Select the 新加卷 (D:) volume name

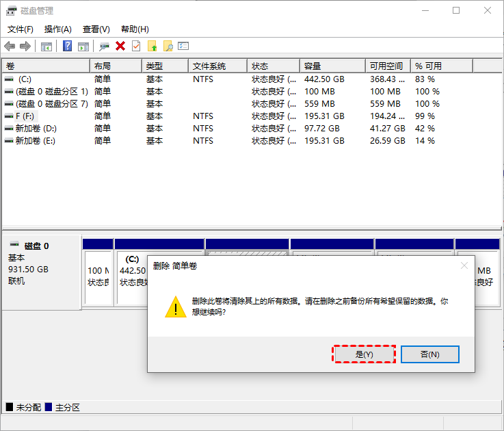(36, 129)
